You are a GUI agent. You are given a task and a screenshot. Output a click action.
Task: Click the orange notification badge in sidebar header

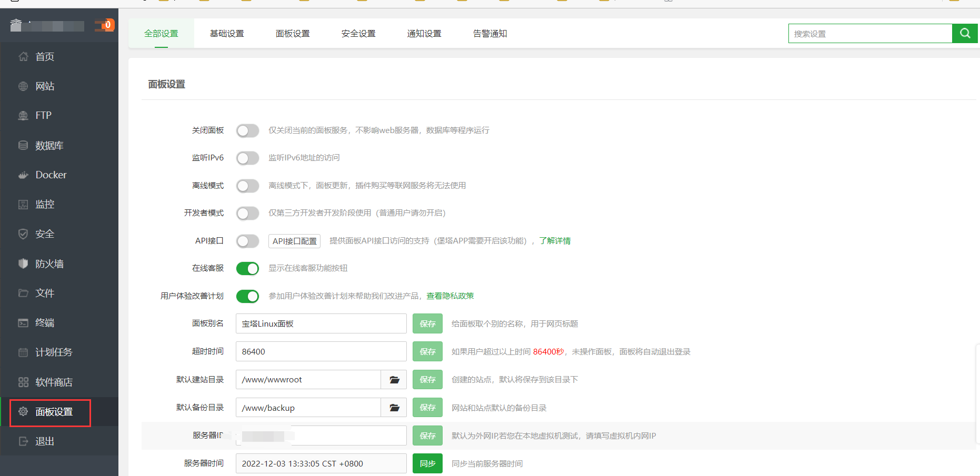(x=107, y=25)
